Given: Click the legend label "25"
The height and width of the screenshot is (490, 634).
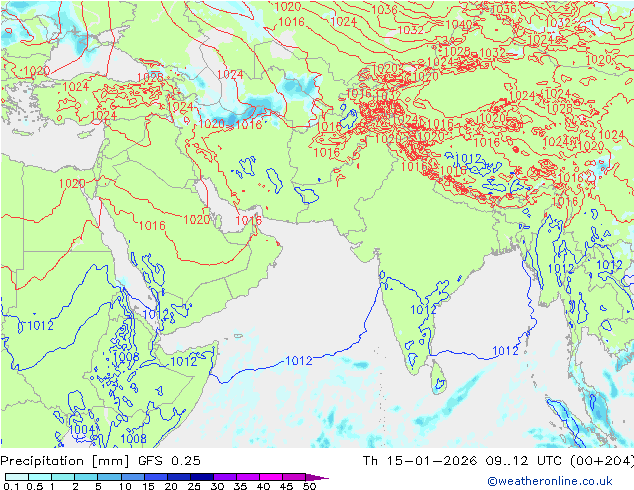Looking at the screenshot, I should pyautogui.click(x=194, y=486).
